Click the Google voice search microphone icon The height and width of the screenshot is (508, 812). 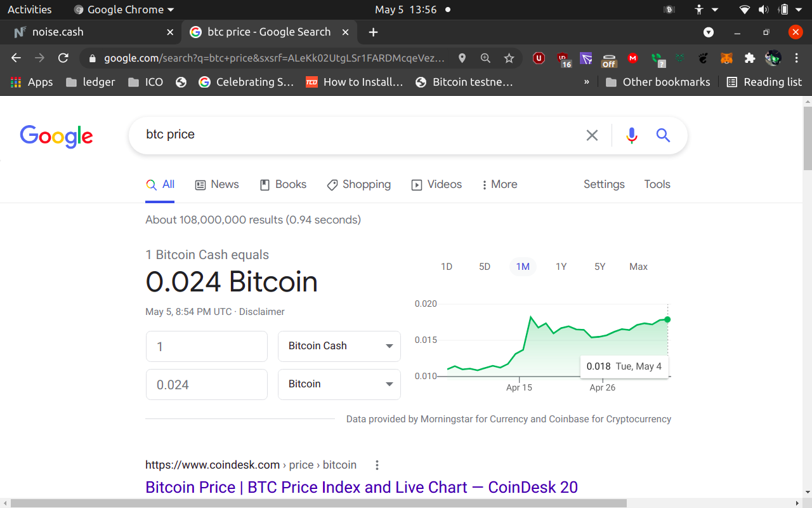pos(631,135)
